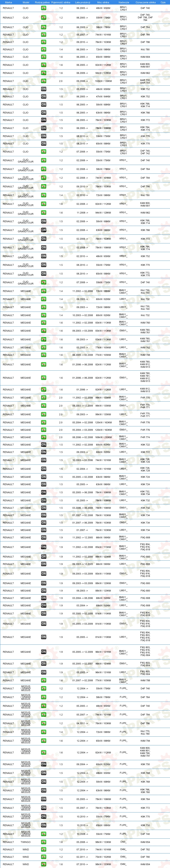Click diesel icon in MEGANE 03.2004 -> 08.2006 row

click(x=44, y=598)
